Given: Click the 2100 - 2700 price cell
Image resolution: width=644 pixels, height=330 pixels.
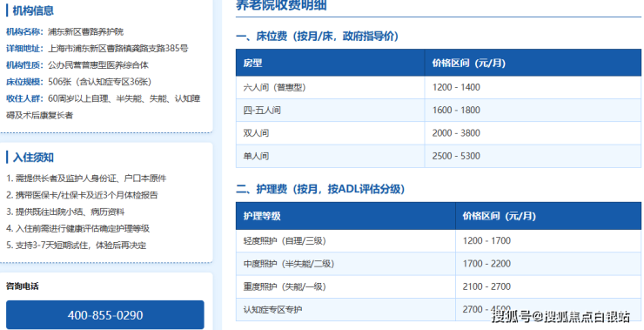Looking at the screenshot, I should tap(548, 286).
